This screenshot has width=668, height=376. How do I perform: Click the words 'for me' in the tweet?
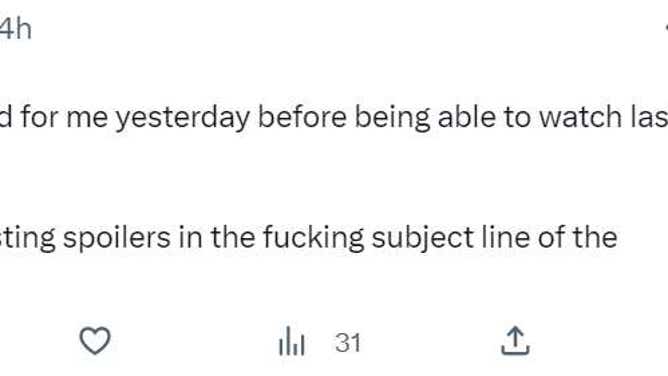coord(64,117)
